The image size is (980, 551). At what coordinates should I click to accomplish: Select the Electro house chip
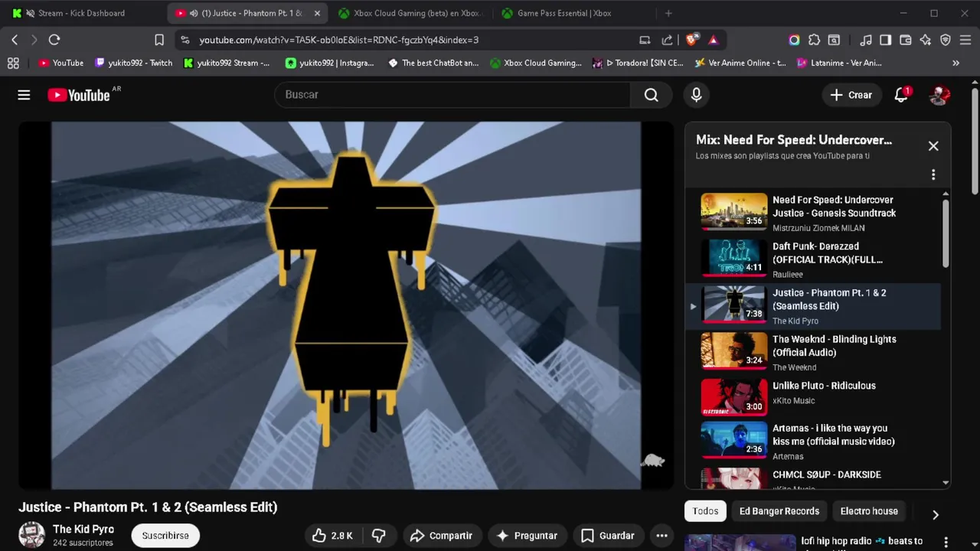[869, 511]
